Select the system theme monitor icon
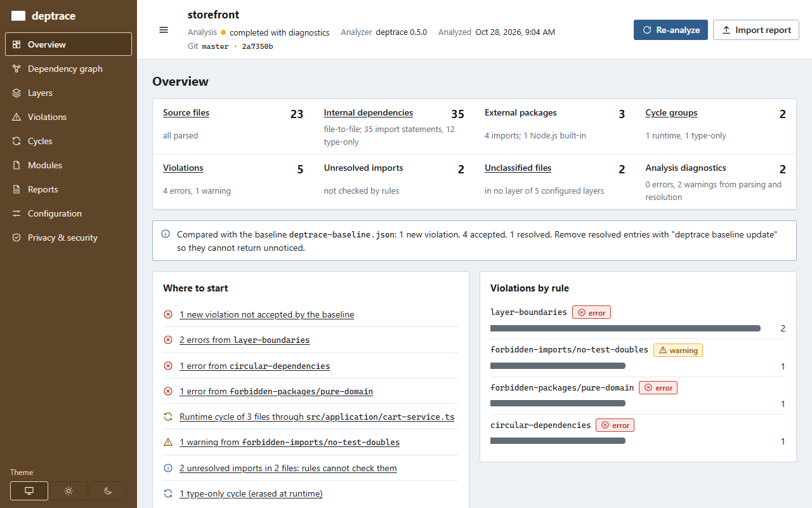 pos(29,491)
